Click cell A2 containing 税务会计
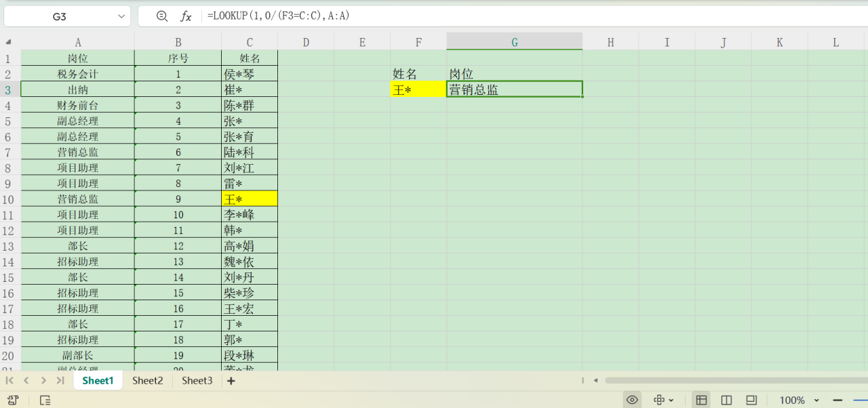The height and width of the screenshot is (408, 868). (x=78, y=74)
